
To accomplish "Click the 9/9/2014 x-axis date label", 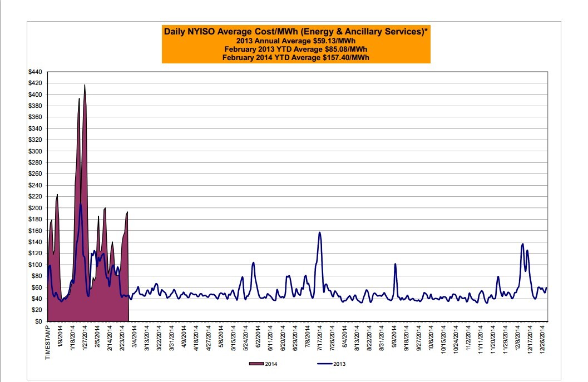I will pyautogui.click(x=394, y=339).
